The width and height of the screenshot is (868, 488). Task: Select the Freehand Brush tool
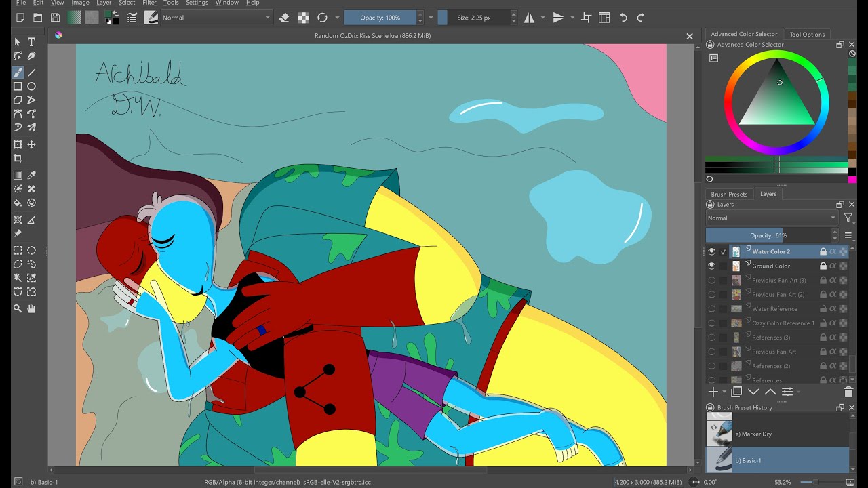coord(18,73)
